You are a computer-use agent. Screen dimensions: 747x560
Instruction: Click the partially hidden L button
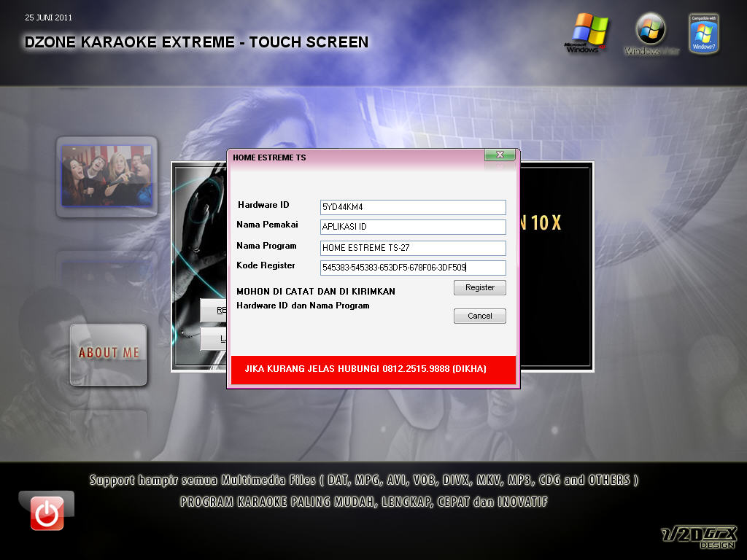click(x=214, y=338)
